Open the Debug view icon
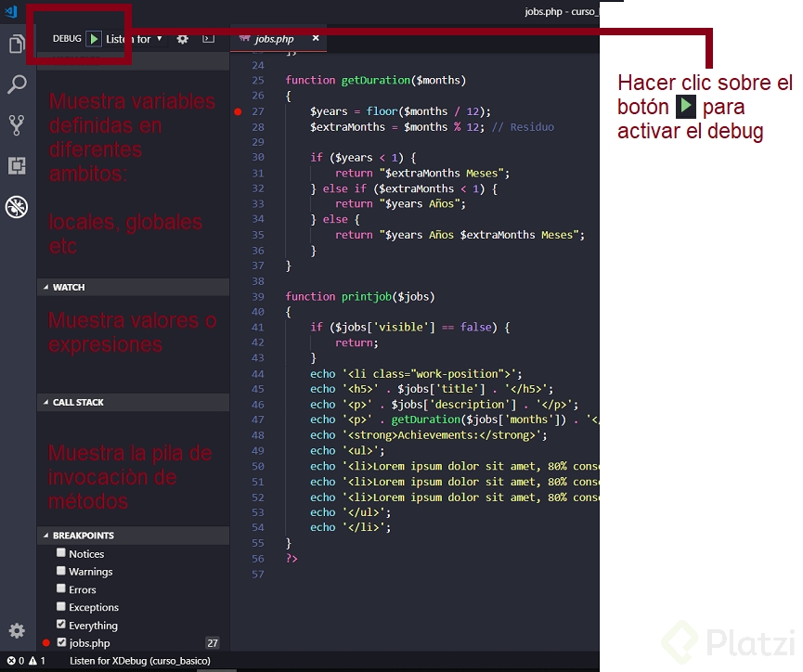The height and width of the screenshot is (672, 803). [17, 207]
